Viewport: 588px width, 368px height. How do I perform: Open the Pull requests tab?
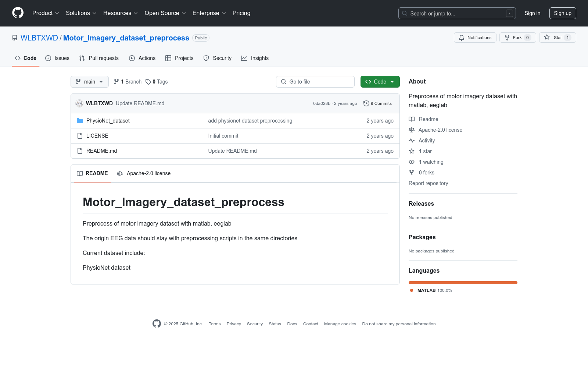tap(99, 58)
